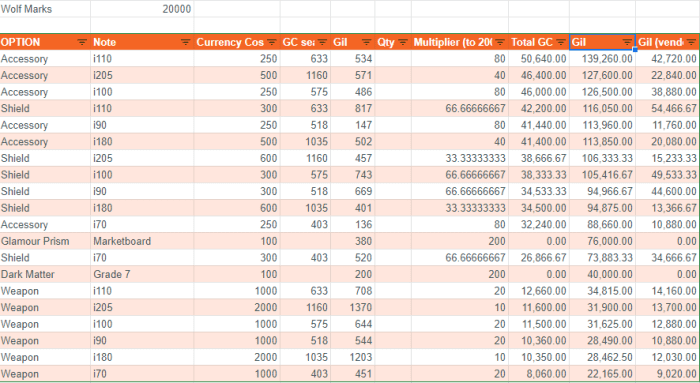Select the 31,900.00 Gil cell

pyautogui.click(x=602, y=308)
